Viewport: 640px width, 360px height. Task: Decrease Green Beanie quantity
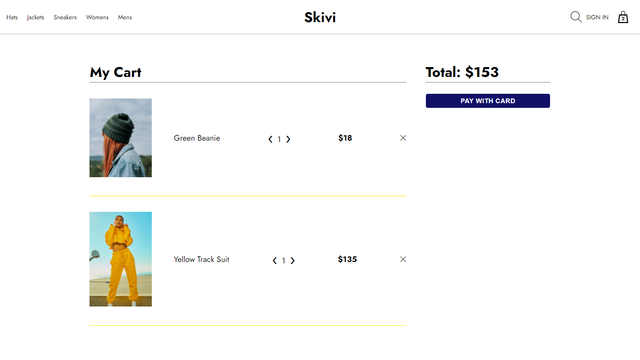(270, 139)
